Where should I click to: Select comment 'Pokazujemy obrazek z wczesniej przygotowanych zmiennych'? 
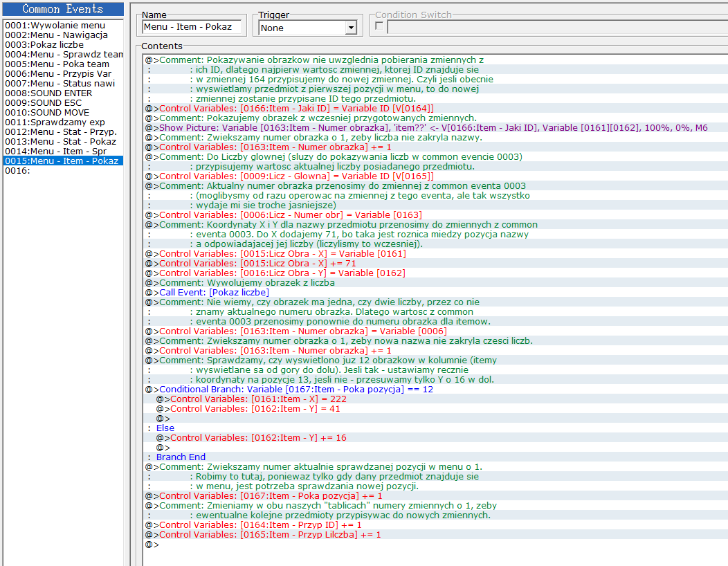pyautogui.click(x=435, y=118)
